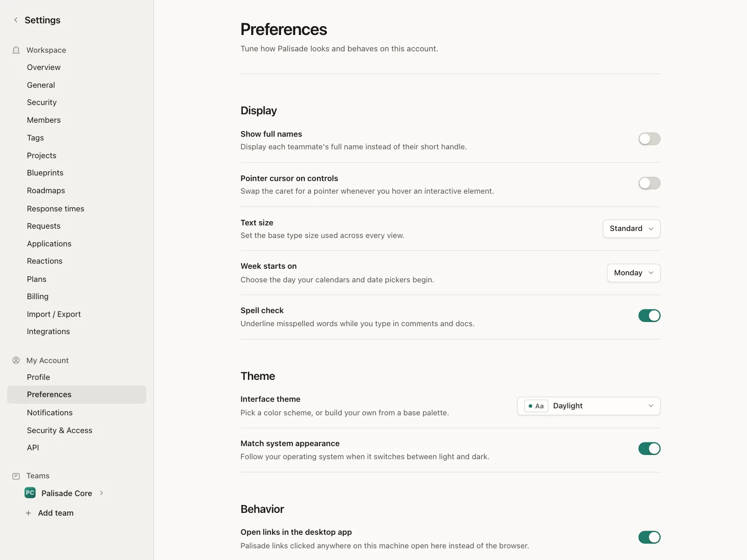Viewport: 747px width, 560px height.
Task: Click the Teams section icon
Action: [x=16, y=476]
